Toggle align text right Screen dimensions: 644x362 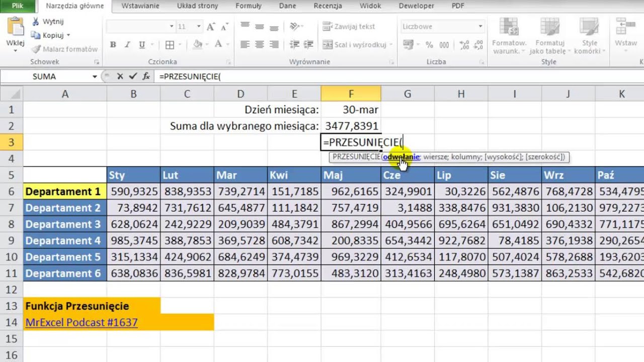point(274,45)
